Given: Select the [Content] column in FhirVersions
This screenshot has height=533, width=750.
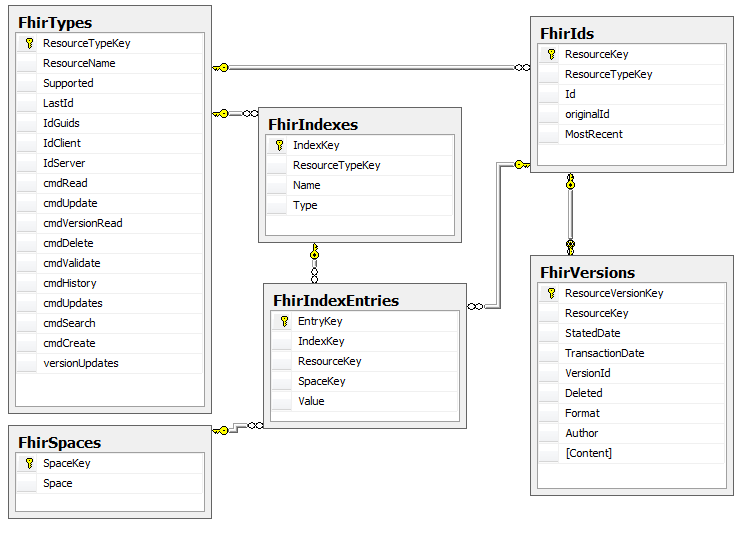Looking at the screenshot, I should 589,453.
